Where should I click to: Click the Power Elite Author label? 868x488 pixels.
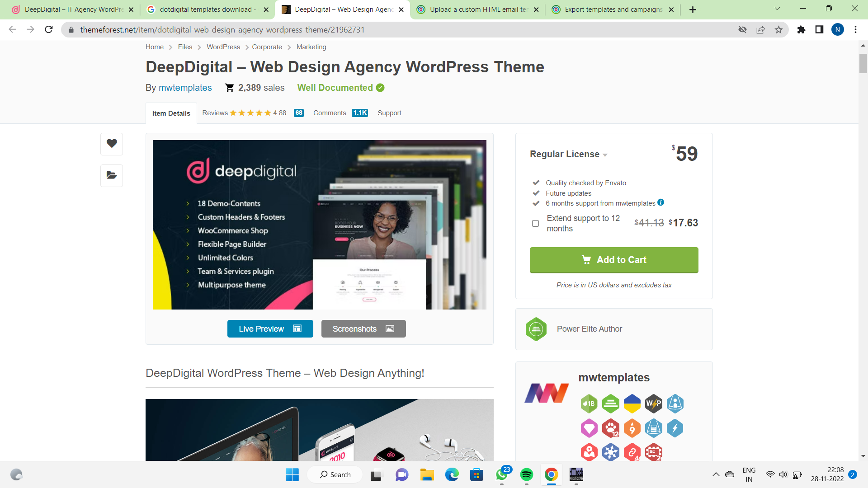coord(589,329)
